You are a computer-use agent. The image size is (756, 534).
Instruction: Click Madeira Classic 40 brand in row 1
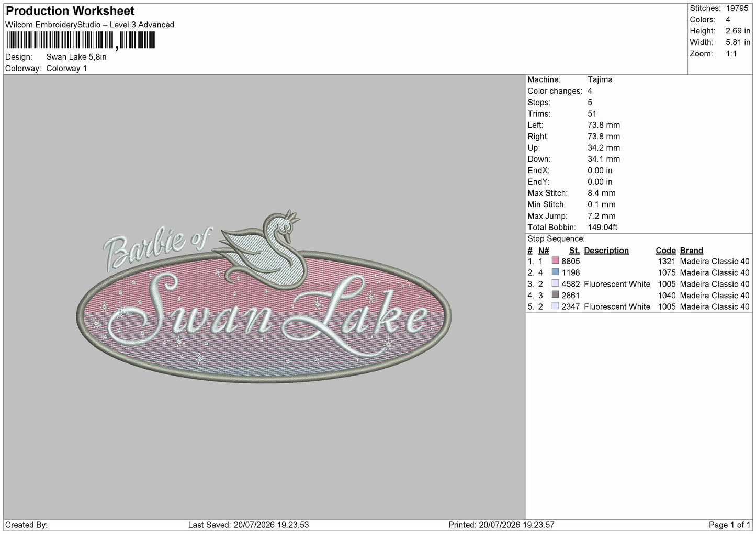[x=715, y=261]
